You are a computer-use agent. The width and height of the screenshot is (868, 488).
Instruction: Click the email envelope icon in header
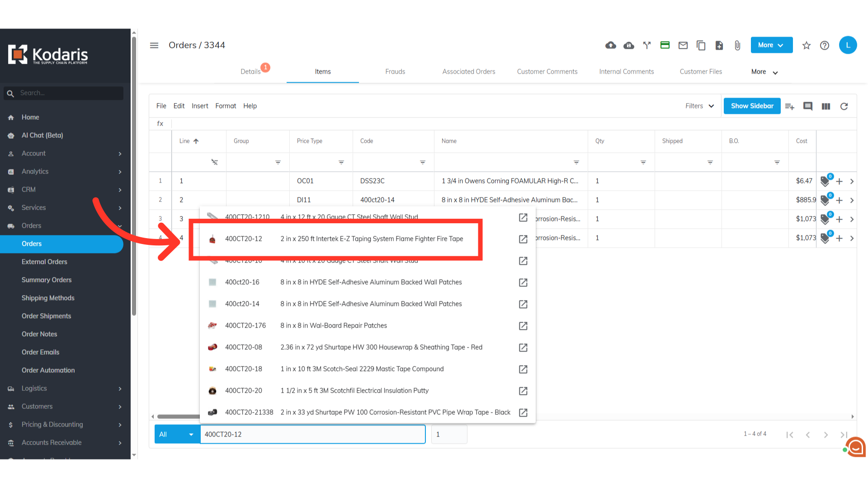point(683,45)
